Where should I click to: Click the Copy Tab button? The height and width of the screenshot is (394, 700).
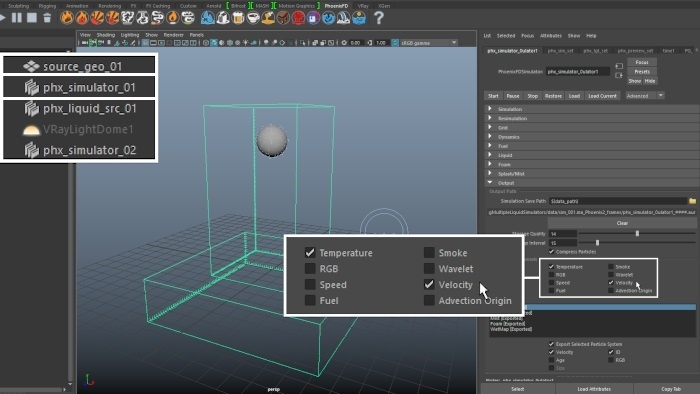tap(671, 389)
